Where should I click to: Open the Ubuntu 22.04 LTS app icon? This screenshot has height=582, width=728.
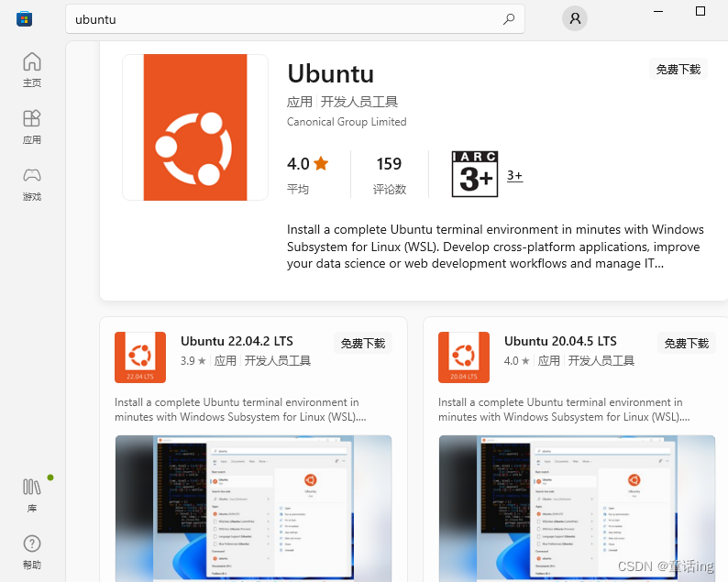click(140, 357)
